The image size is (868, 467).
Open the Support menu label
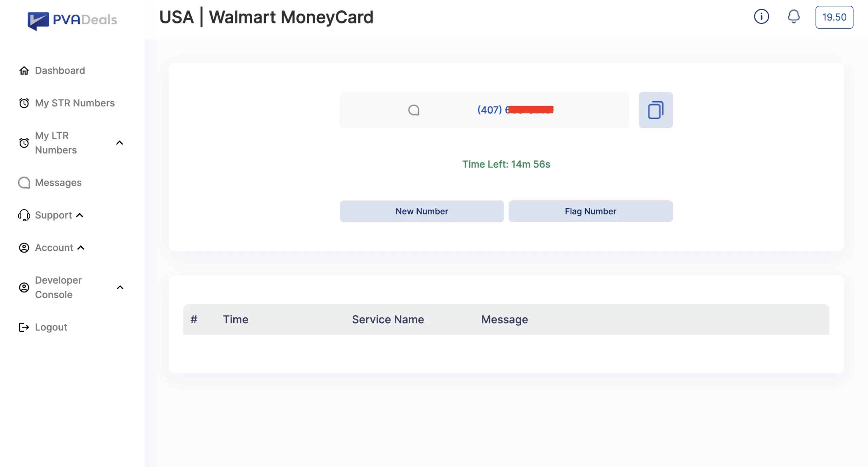53,215
